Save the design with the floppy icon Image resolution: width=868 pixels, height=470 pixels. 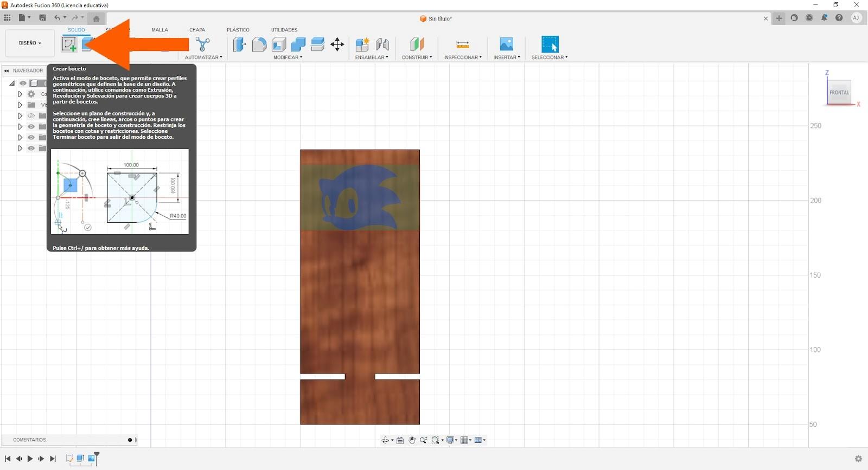(42, 18)
